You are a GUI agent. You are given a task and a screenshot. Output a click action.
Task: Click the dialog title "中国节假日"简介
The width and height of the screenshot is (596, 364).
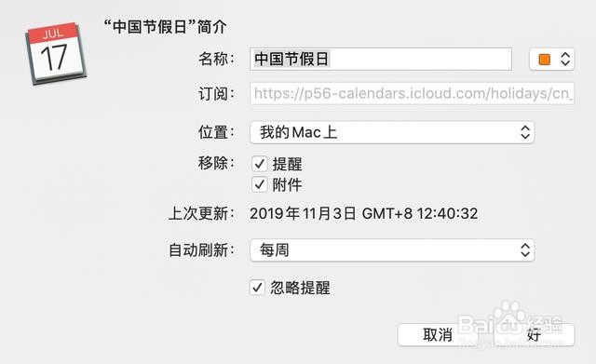[x=166, y=27]
